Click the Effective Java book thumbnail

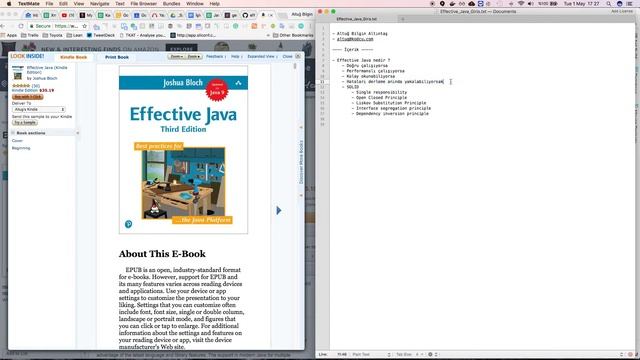(x=18, y=73)
